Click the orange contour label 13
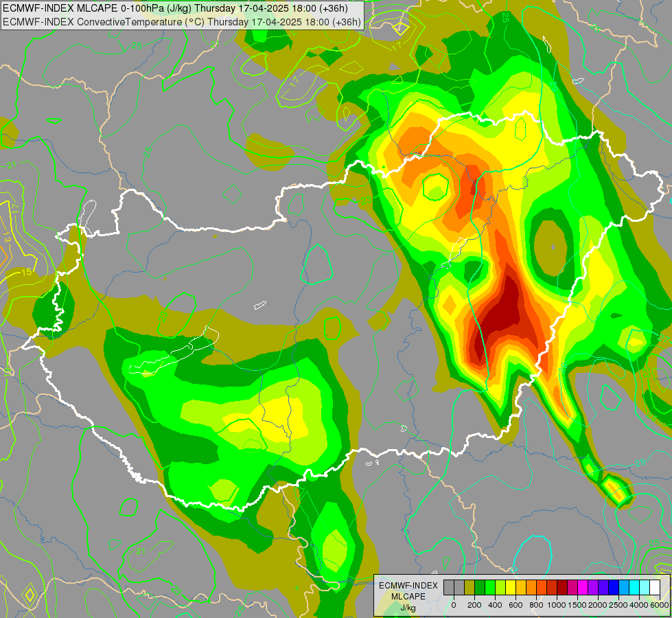672x618 pixels. click(x=6, y=237)
